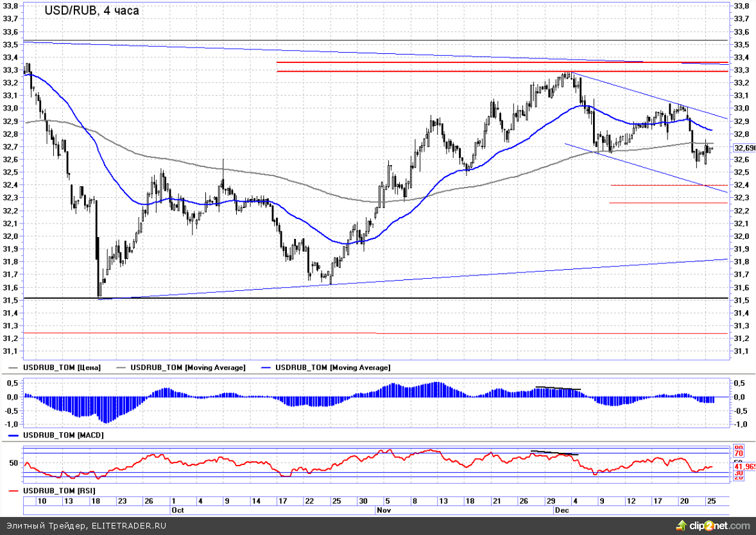Image resolution: width=756 pixels, height=535 pixels.
Task: Select the Nov month label on time axis
Action: click(x=382, y=509)
